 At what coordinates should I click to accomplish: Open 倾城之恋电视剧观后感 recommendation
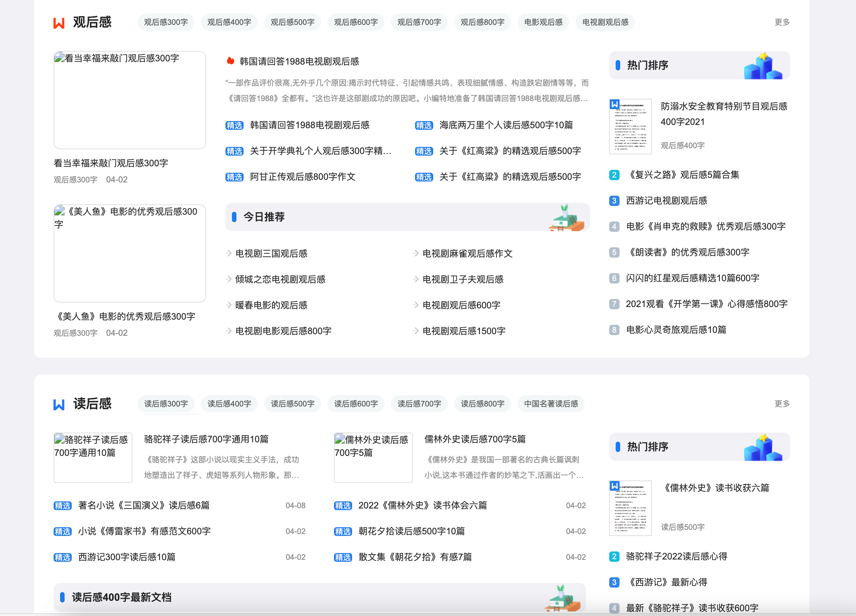pyautogui.click(x=280, y=279)
